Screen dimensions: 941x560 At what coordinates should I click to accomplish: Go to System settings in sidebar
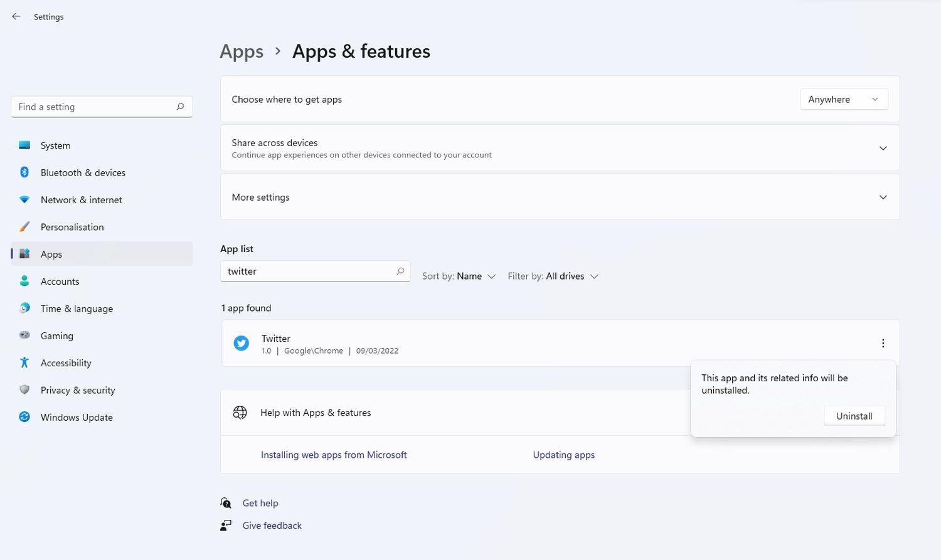tap(55, 145)
